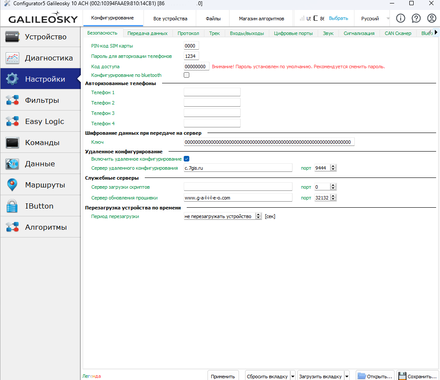The width and height of the screenshot is (440, 380).
Task: Click the firmware update server field
Action: click(238, 198)
